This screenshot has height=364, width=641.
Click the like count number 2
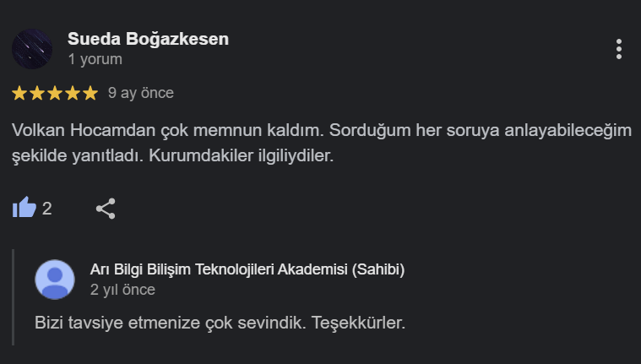[47, 209]
